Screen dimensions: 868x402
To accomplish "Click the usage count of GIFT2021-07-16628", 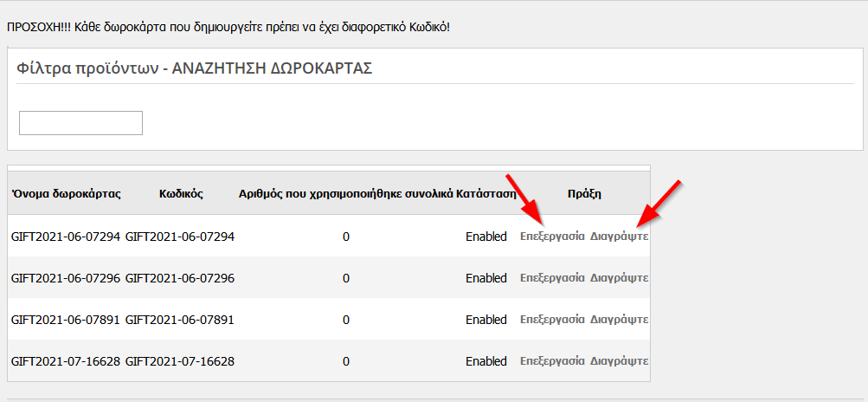I will (346, 361).
